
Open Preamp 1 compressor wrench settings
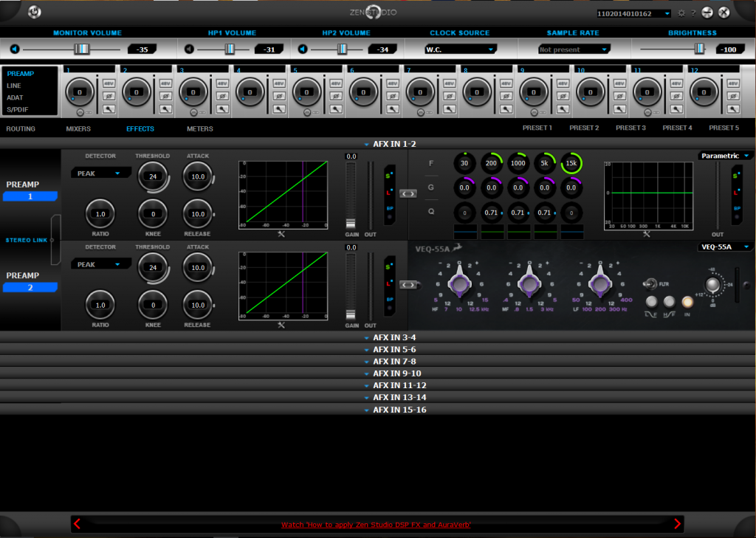(281, 234)
